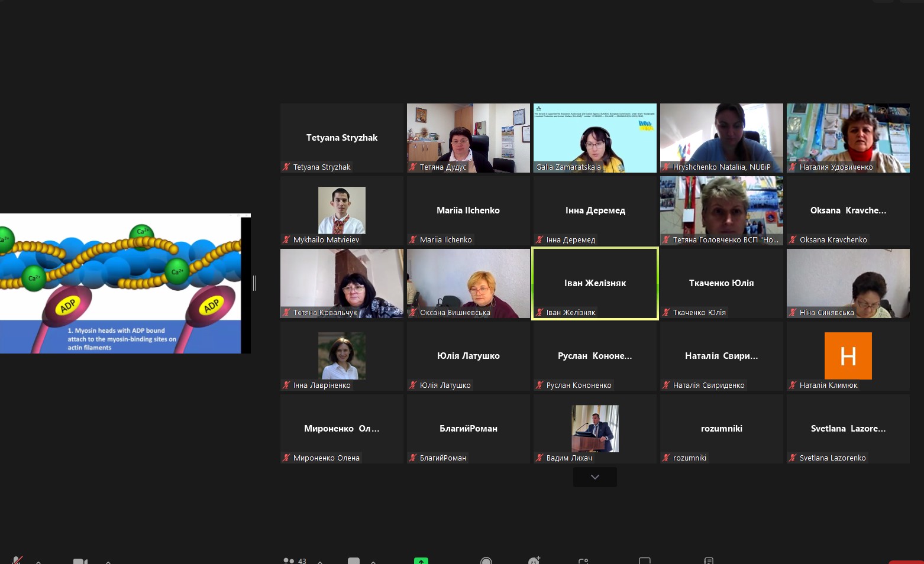Click muted mic icon beside Наталія Свириденко label
The image size is (924, 564).
[666, 385]
